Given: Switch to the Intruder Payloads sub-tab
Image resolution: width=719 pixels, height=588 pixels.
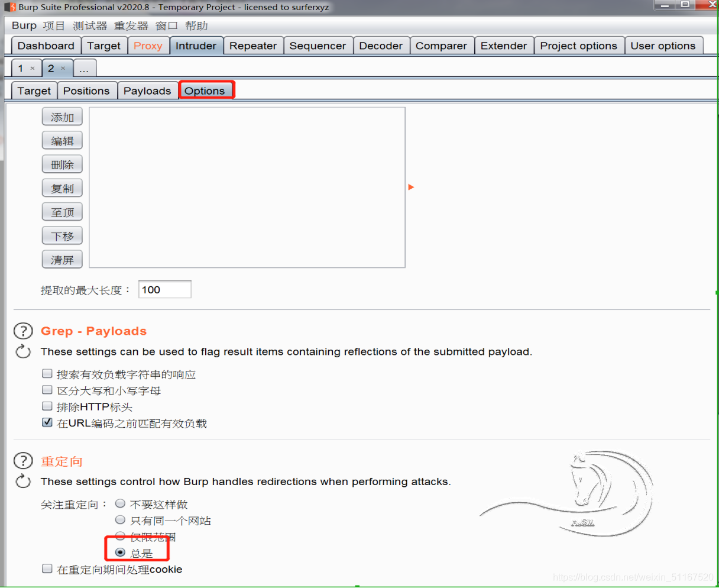Looking at the screenshot, I should tap(147, 91).
